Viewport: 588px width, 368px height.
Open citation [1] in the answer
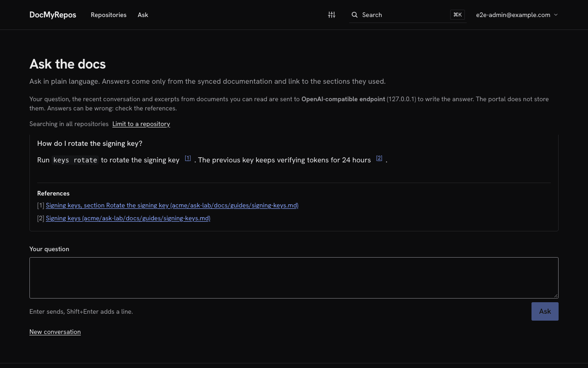pos(188,158)
